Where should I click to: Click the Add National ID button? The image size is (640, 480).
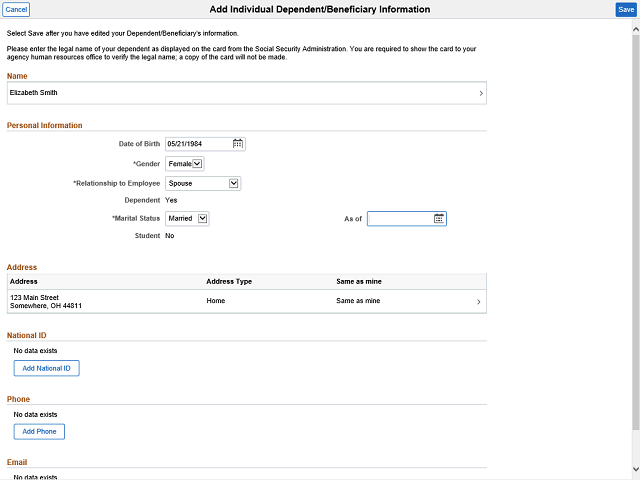click(x=47, y=368)
